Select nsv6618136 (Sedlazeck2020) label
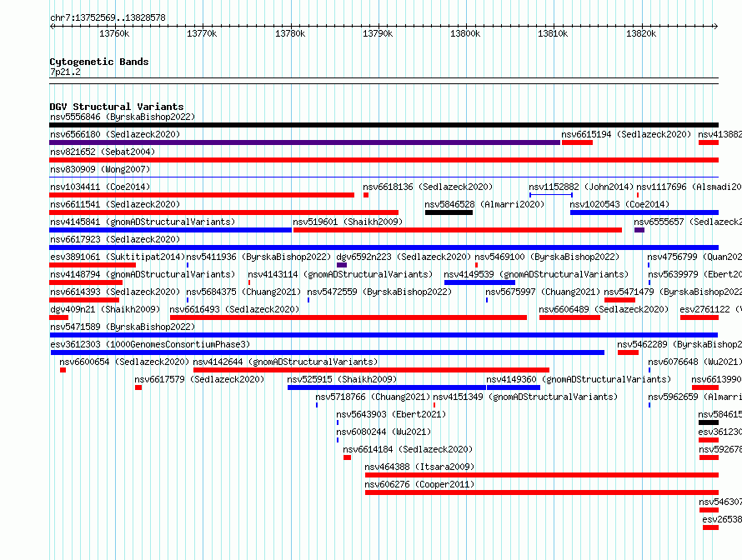Screen dimensions: 742x560 [428, 187]
